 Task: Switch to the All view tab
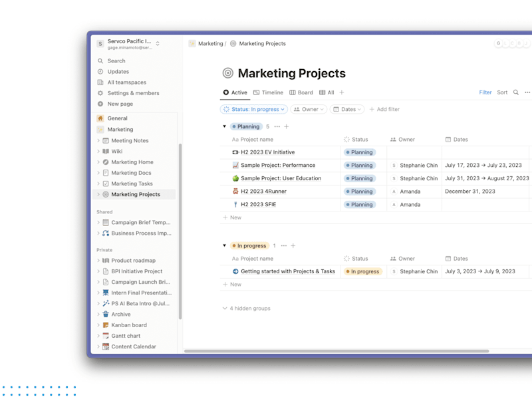327,92
